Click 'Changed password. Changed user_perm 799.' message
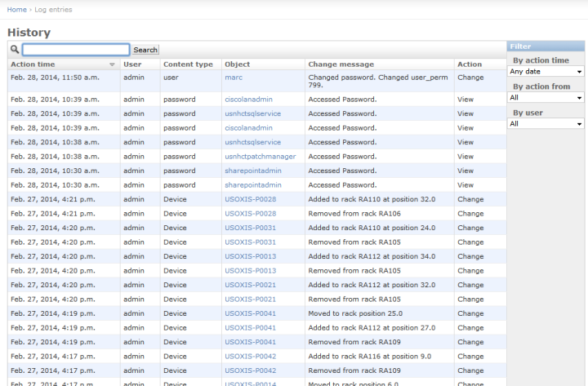Viewport: 588px width, 386px height. pyautogui.click(x=378, y=81)
